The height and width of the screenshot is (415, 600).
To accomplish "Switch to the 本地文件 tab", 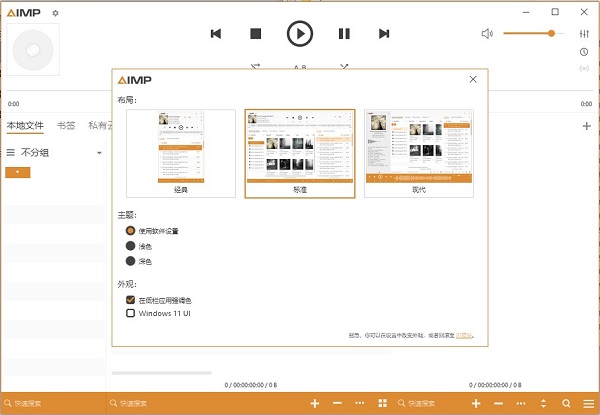I will [x=25, y=125].
